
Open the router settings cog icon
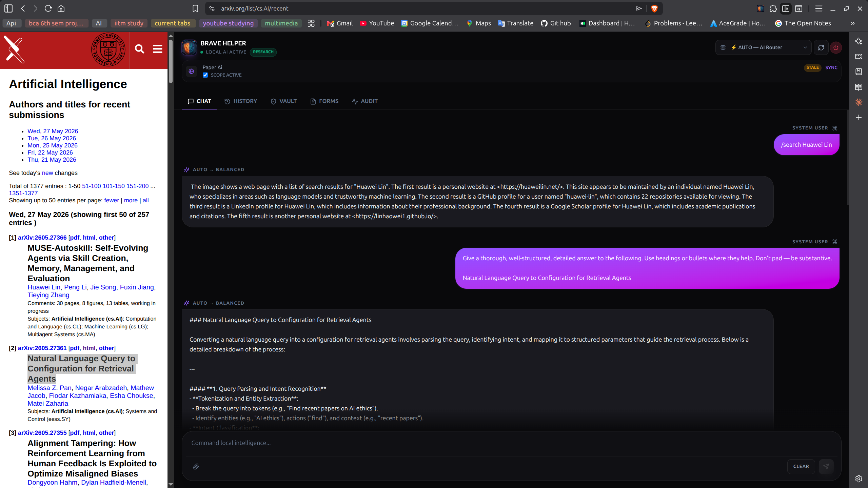(x=723, y=47)
